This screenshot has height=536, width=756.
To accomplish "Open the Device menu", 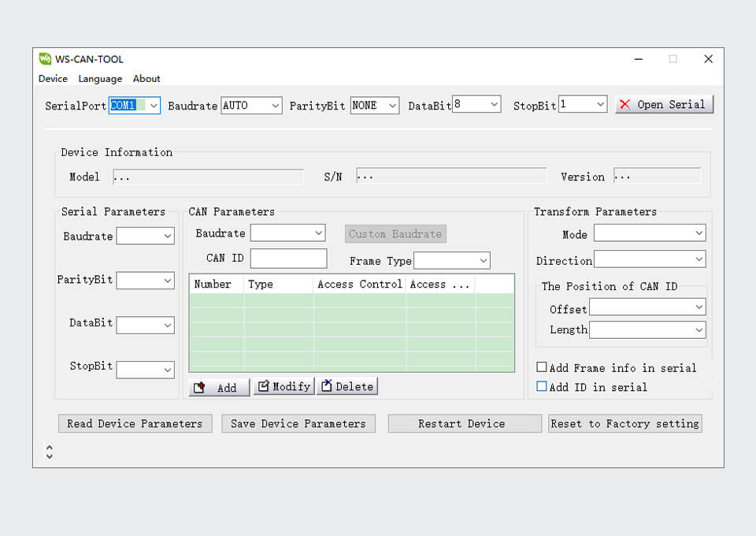I will pyautogui.click(x=53, y=79).
